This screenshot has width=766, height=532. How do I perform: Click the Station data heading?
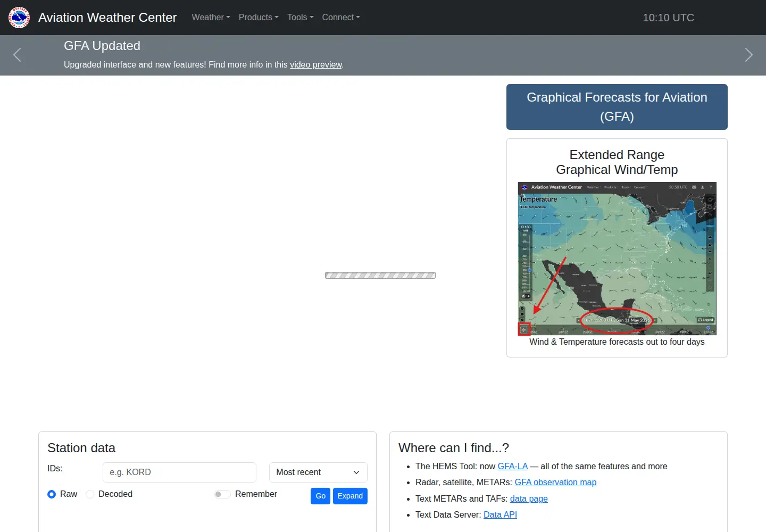coord(81,448)
